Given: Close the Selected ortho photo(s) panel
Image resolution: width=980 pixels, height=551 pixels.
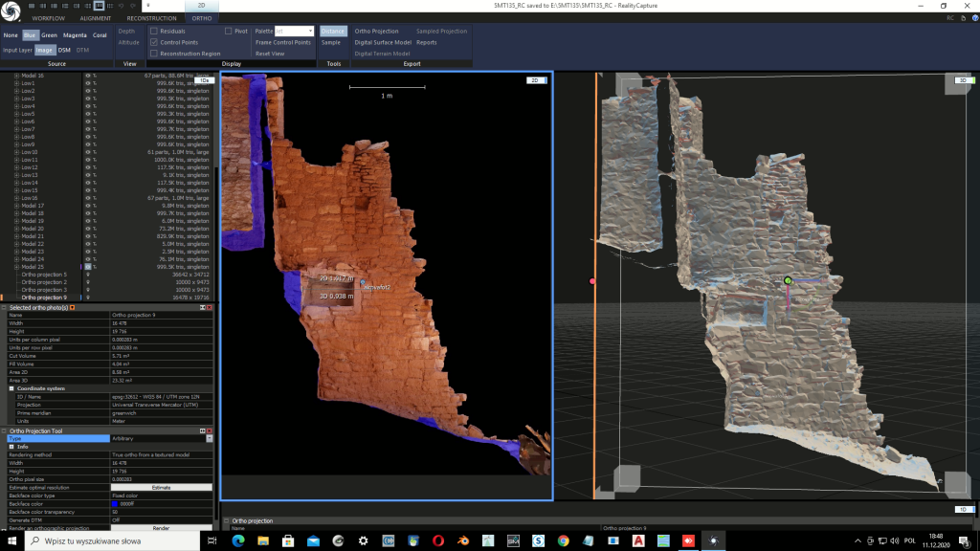Looking at the screenshot, I should pos(210,307).
